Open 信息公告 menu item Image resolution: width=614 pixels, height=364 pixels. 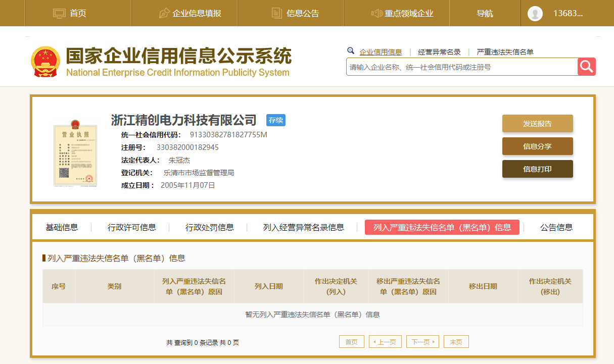tap(303, 14)
